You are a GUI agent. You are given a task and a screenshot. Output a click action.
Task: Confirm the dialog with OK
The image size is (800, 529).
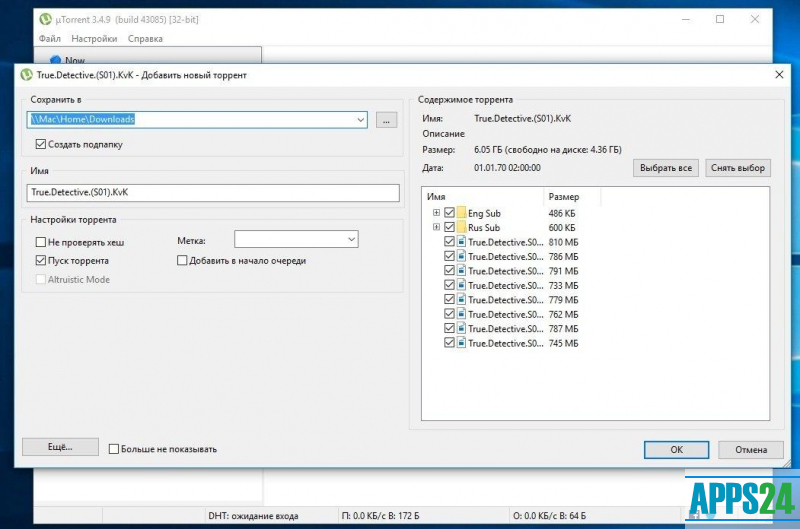677,449
